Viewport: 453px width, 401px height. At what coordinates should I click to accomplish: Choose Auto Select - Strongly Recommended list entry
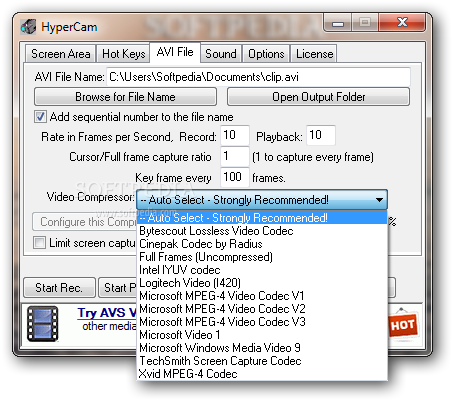(x=262, y=218)
